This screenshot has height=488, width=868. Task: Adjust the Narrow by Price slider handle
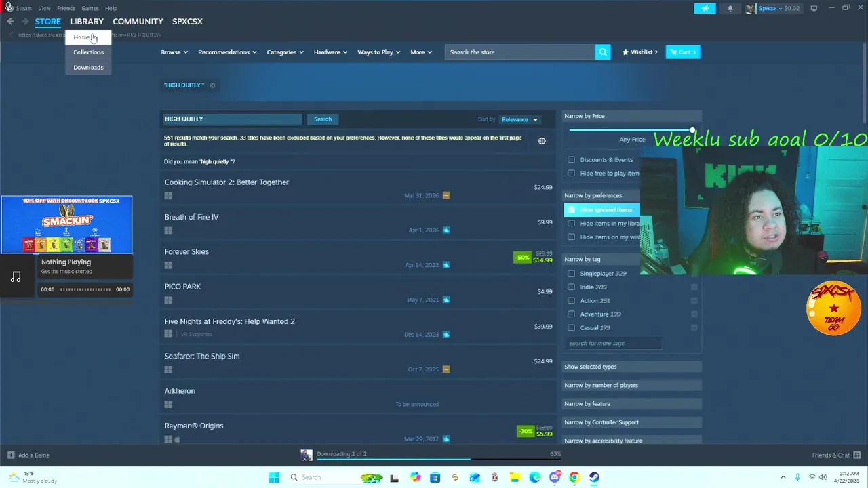coord(692,130)
